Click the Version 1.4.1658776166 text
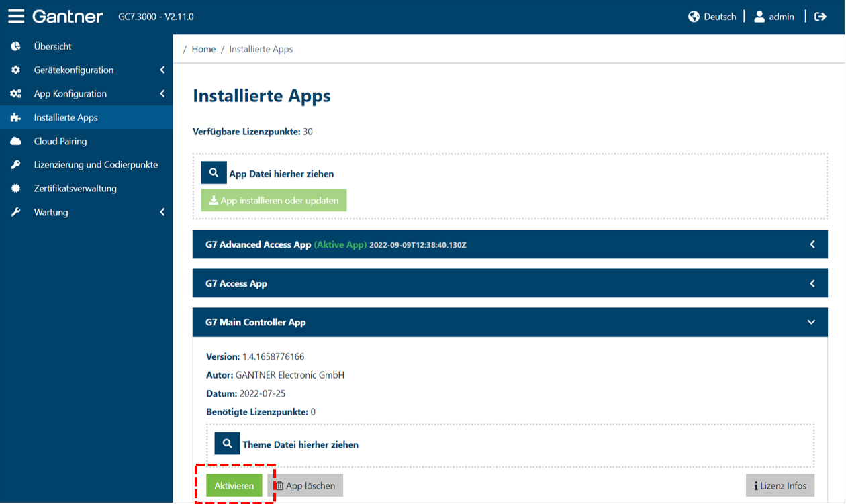The image size is (846, 504). (255, 356)
